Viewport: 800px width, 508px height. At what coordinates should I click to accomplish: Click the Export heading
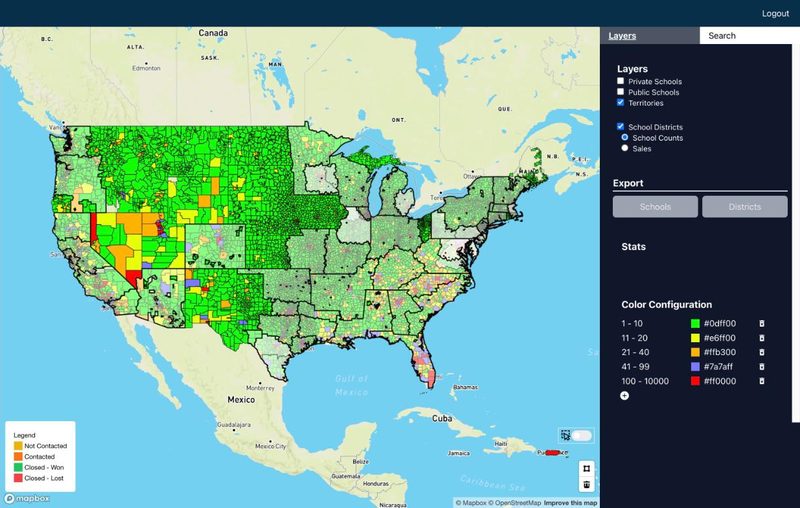click(x=628, y=183)
